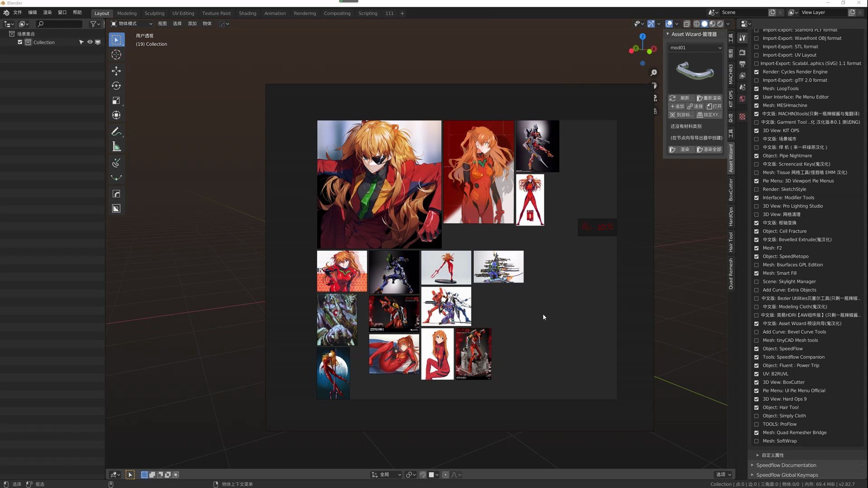Select the Cursor tool in toolbar
868x488 pixels.
pos(116,55)
